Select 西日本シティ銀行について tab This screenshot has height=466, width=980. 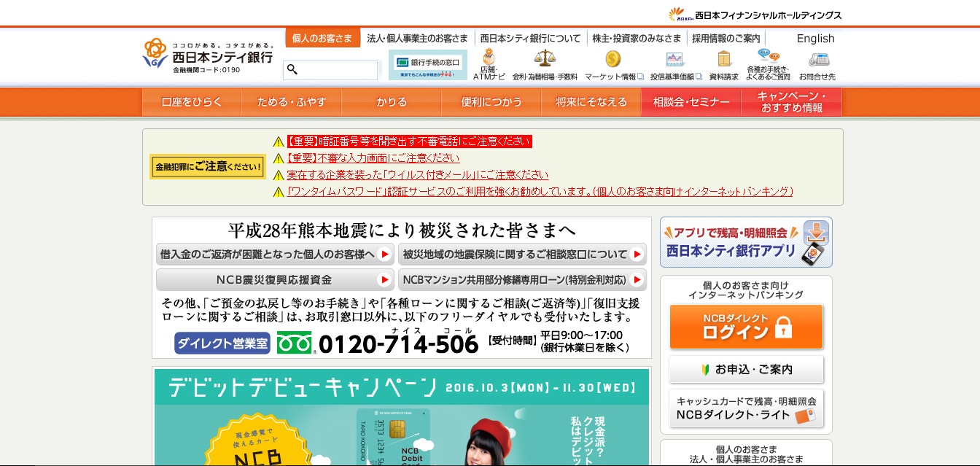[530, 39]
